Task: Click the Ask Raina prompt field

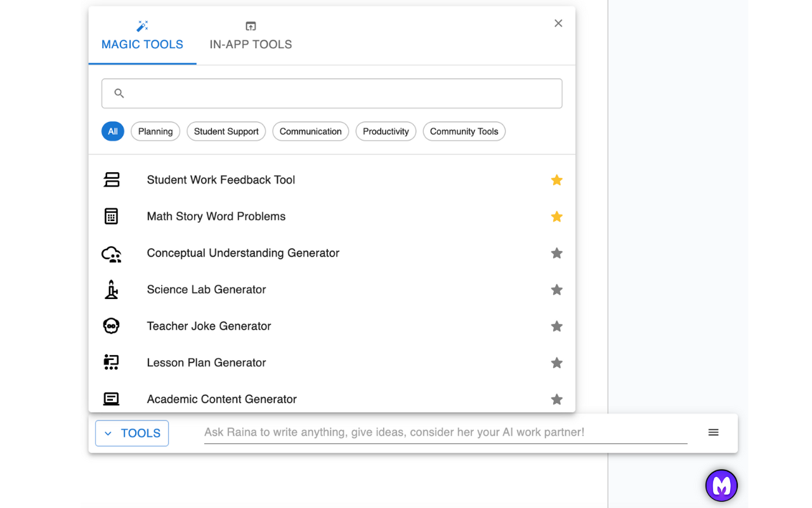Action: (445, 432)
